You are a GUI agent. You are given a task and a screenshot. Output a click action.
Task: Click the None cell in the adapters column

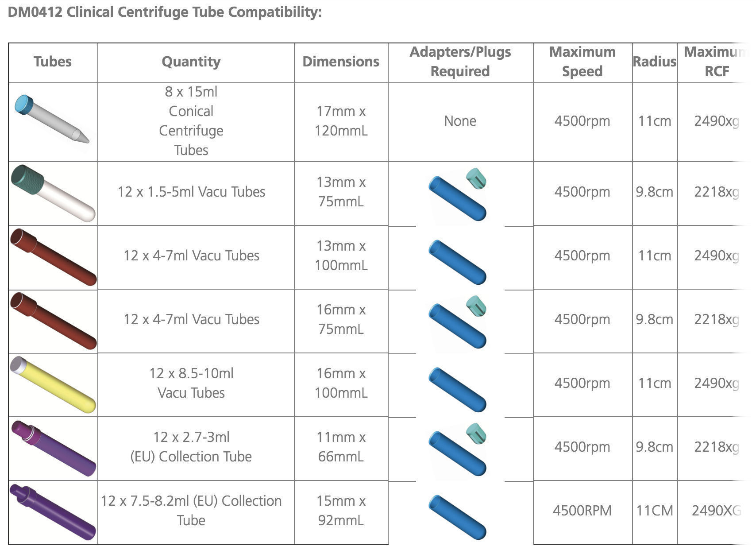[x=460, y=121]
